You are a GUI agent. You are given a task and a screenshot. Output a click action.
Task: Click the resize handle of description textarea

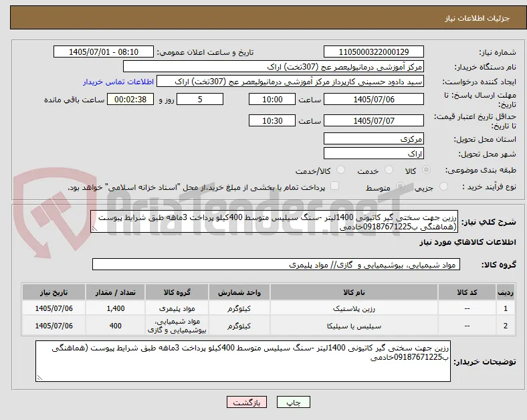pos(94,229)
